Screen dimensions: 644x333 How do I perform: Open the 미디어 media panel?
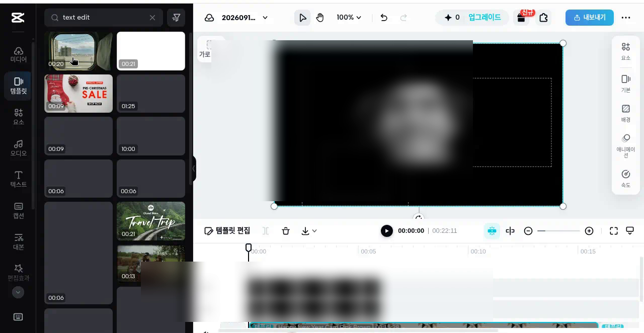pyautogui.click(x=18, y=54)
